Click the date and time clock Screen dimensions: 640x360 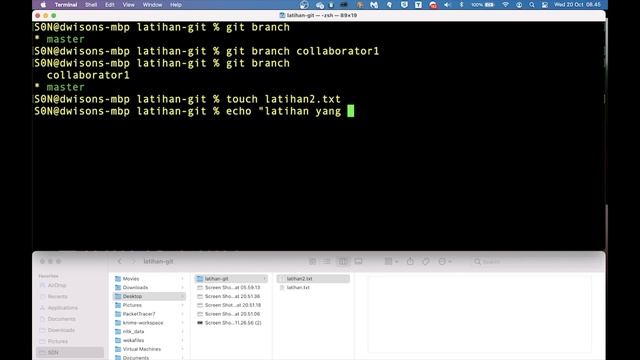(577, 5)
